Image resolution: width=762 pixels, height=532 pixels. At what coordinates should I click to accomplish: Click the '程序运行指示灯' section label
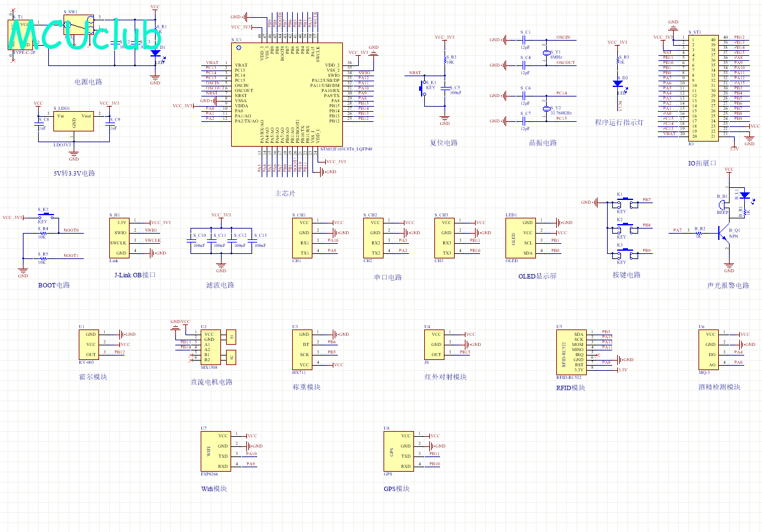pos(619,123)
